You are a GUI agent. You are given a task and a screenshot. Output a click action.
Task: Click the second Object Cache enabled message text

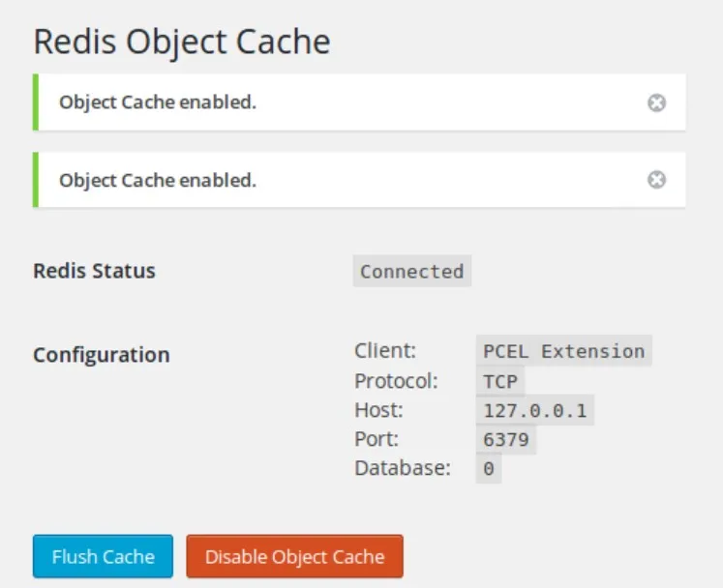[158, 180]
